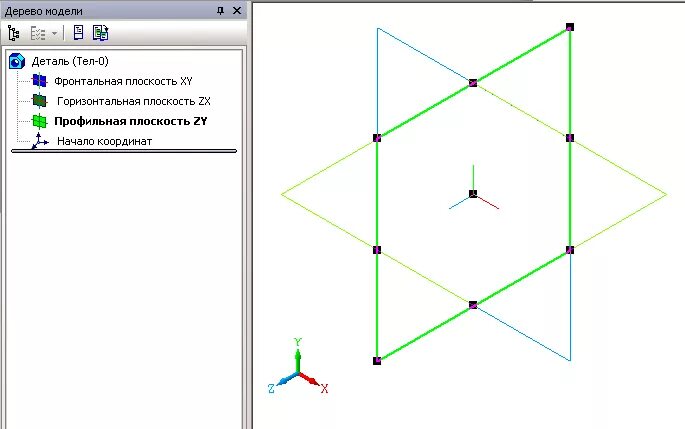Screen dimensions: 685x429
Task: Click the Дерево модели panel title
Action: tap(43, 11)
